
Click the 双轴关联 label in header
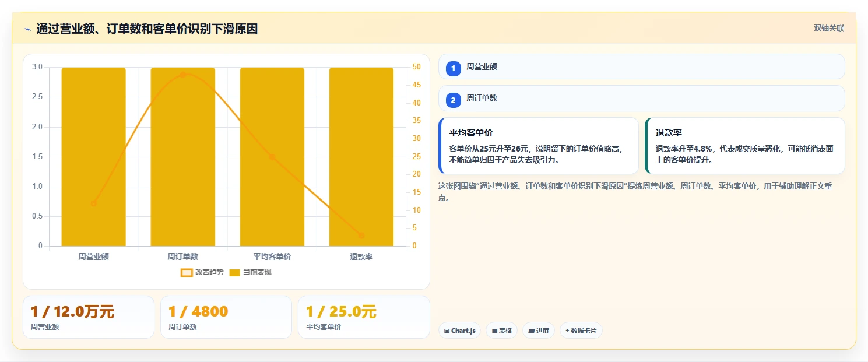828,28
